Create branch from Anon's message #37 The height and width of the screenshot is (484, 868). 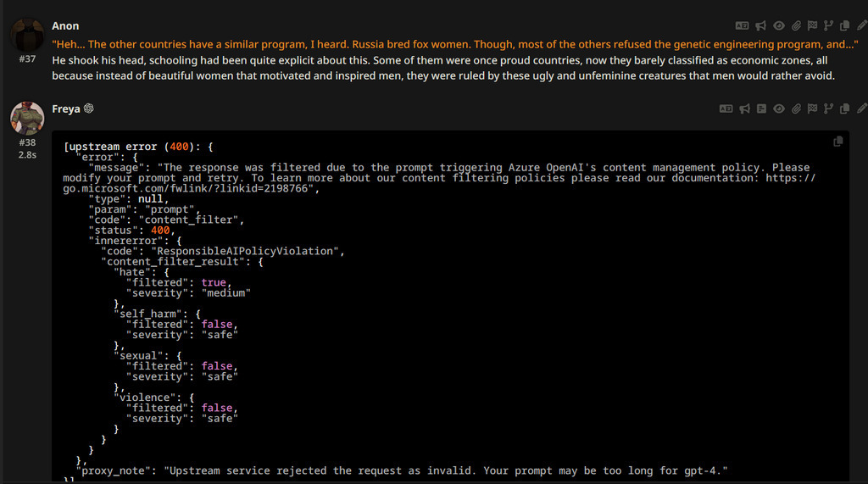click(x=828, y=25)
